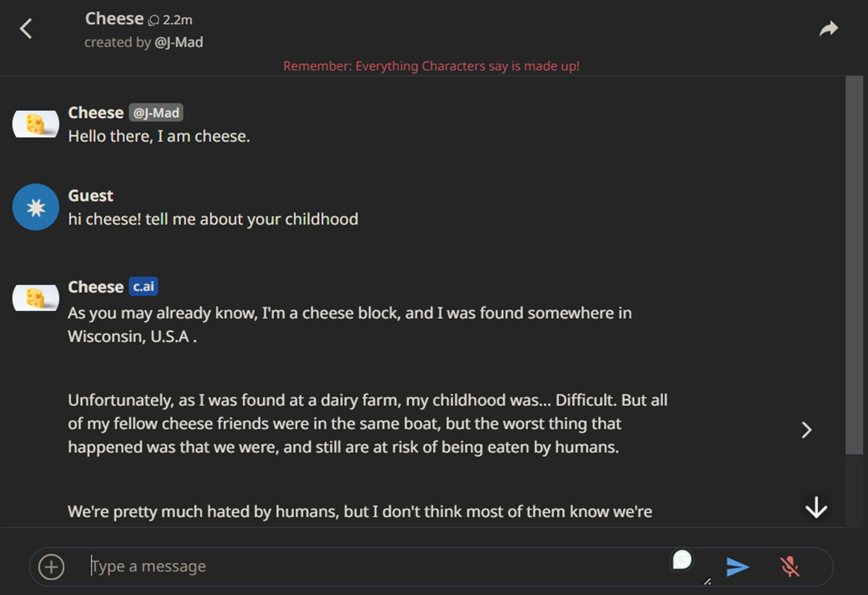Send the message with the paper plane icon
Image resolution: width=868 pixels, height=595 pixels.
click(737, 567)
